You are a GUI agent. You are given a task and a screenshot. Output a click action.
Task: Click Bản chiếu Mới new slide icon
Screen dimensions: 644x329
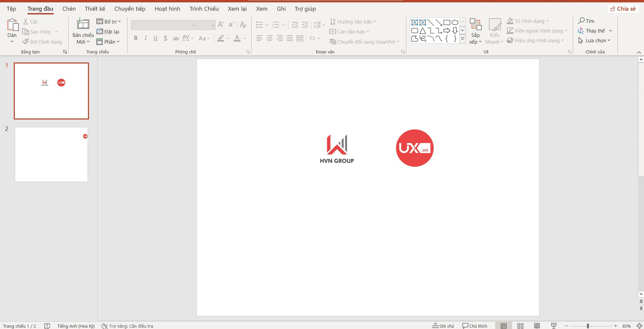pyautogui.click(x=83, y=25)
